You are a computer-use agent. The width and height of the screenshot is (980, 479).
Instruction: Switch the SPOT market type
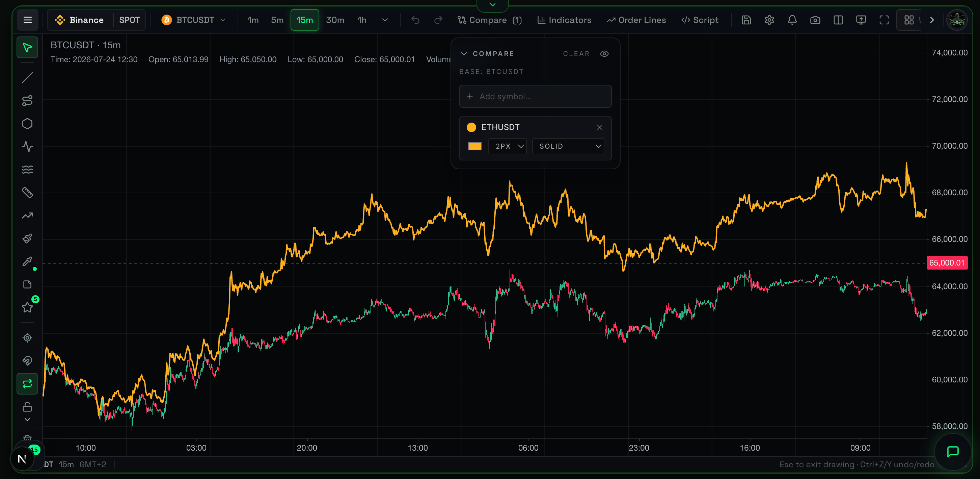[x=129, y=20]
